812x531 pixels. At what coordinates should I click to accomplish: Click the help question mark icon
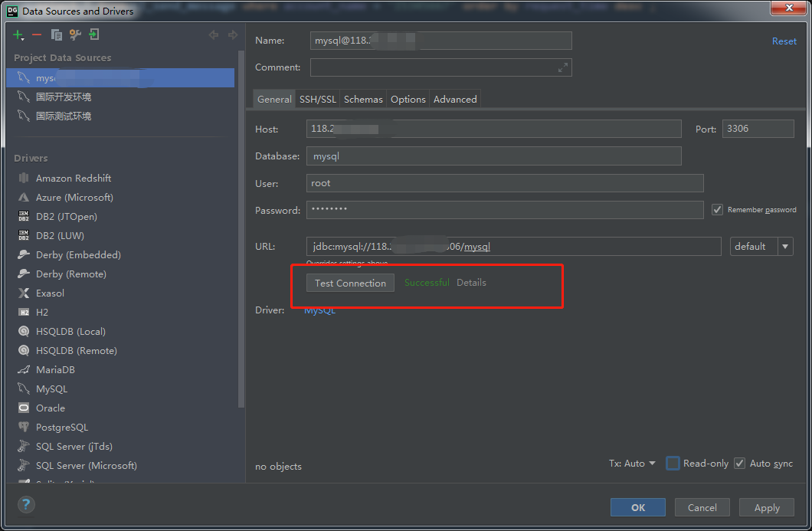(26, 504)
